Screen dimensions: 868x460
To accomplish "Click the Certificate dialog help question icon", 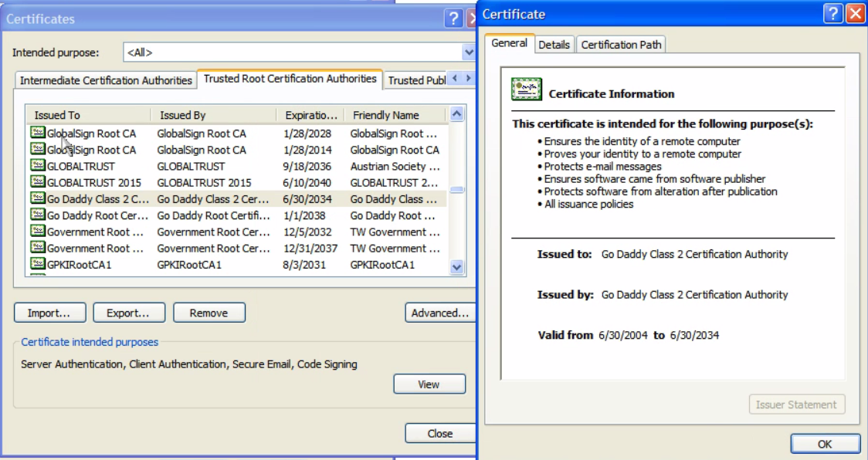I will click(832, 14).
